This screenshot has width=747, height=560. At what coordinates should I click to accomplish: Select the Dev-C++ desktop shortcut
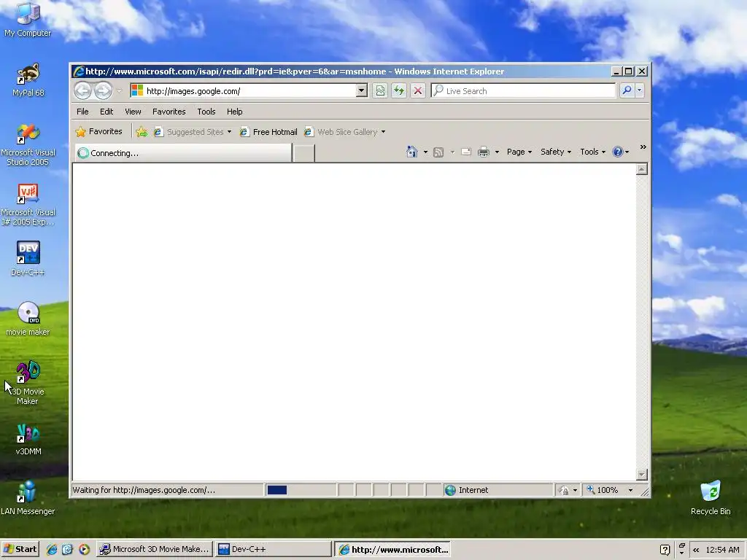point(28,258)
